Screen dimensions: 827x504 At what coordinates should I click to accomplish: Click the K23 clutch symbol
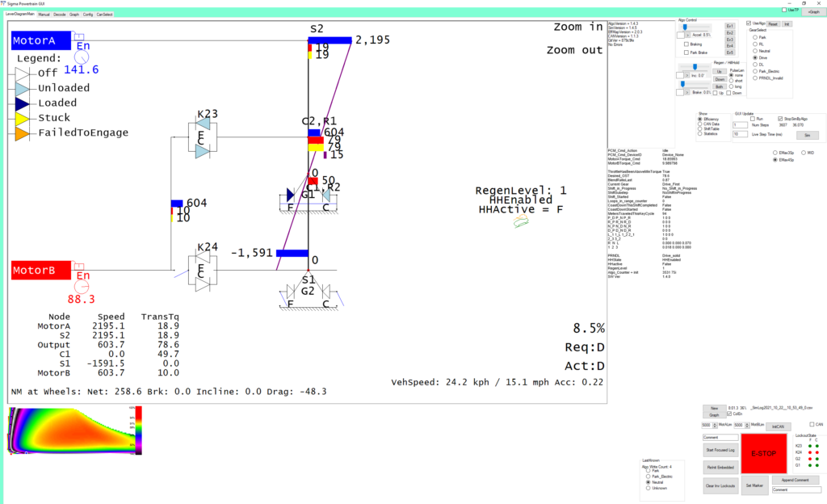pyautogui.click(x=203, y=137)
